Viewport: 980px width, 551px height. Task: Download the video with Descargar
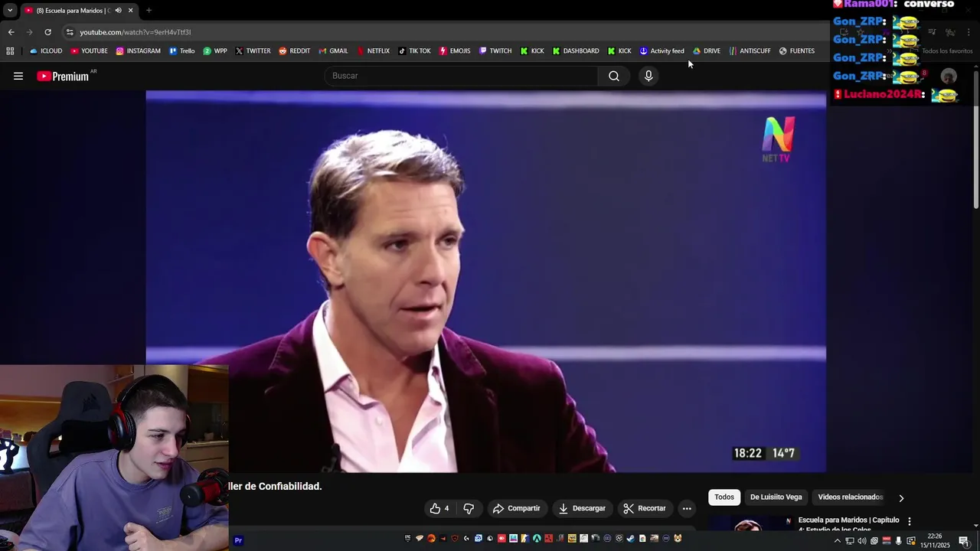click(x=582, y=508)
